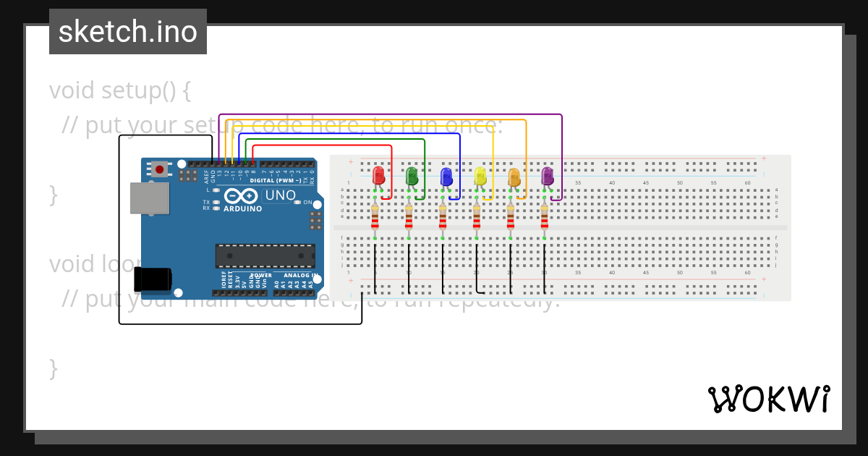
Task: Click the Wokwi logo
Action: [x=769, y=398]
